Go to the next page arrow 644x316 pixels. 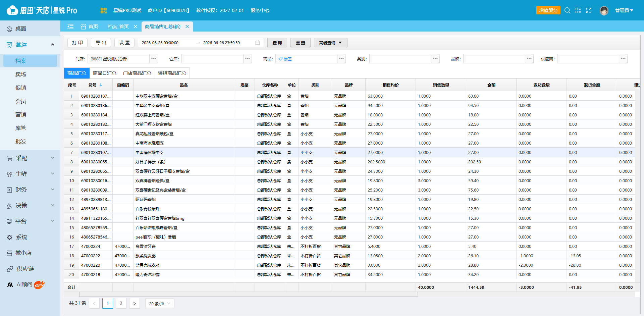[x=135, y=304]
